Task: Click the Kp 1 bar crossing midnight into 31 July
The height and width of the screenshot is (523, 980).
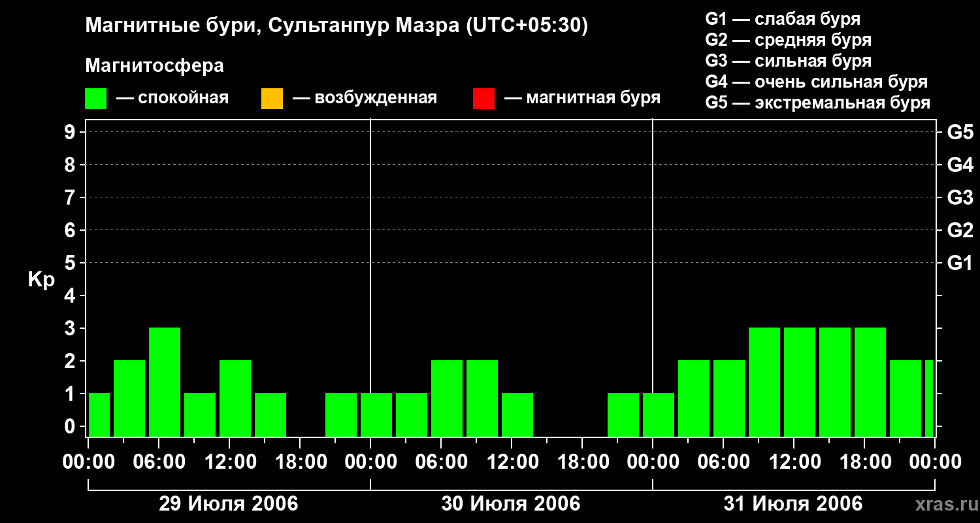Action: [659, 414]
